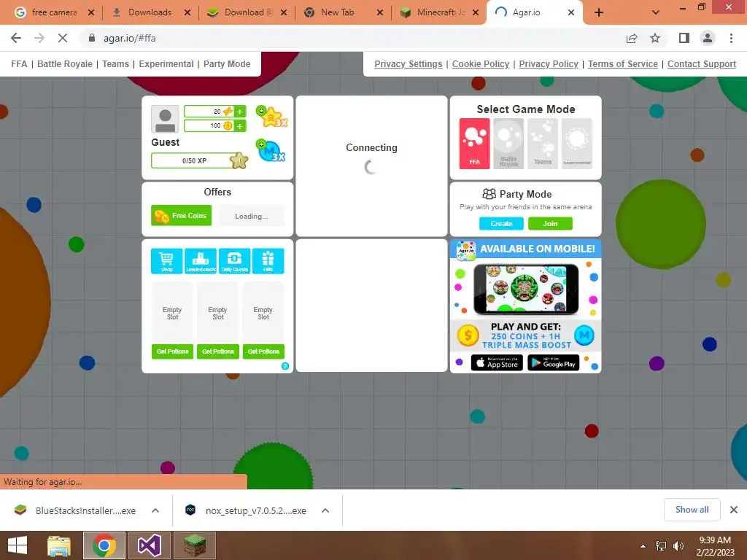Click the 3X XP star boost icon

(272, 117)
